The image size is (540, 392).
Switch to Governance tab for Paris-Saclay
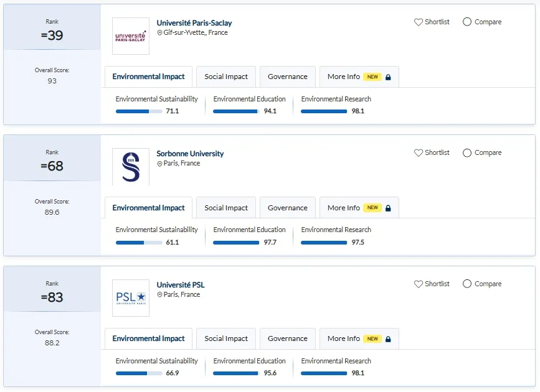(288, 77)
